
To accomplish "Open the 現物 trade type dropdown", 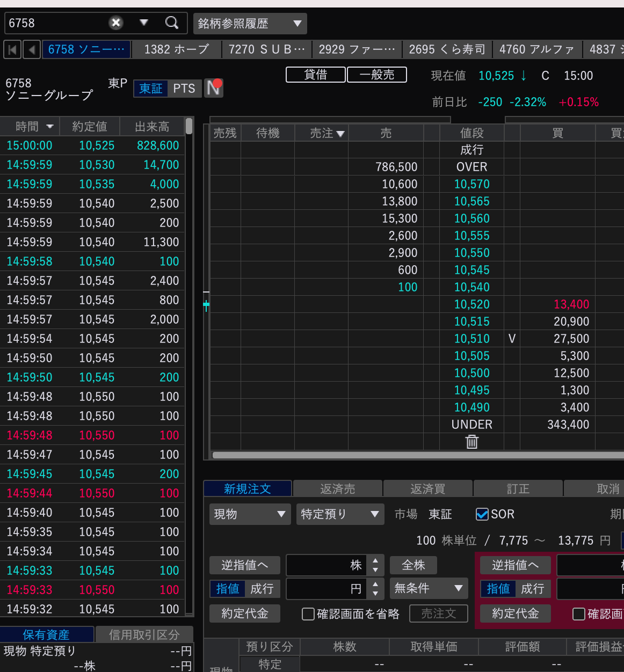I will [250, 514].
